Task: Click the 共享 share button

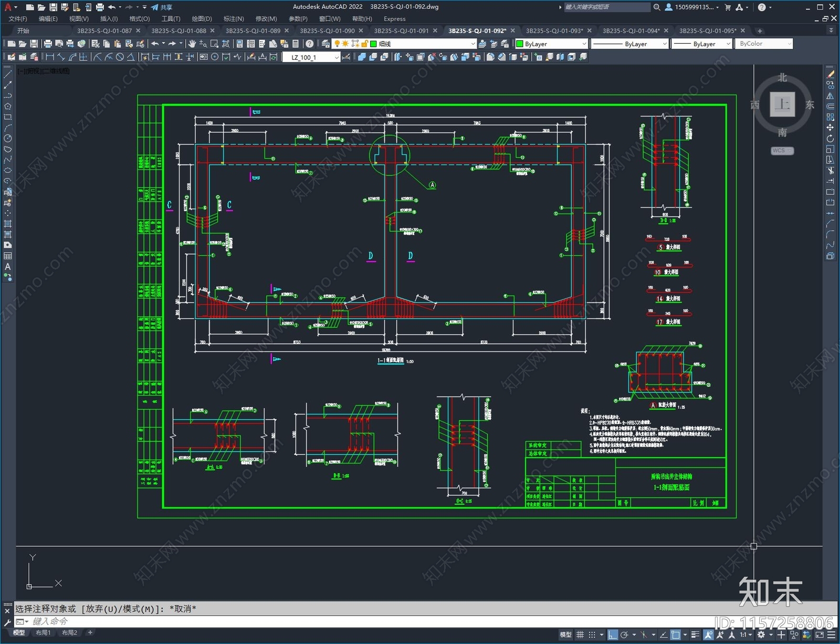Action: [162, 7]
